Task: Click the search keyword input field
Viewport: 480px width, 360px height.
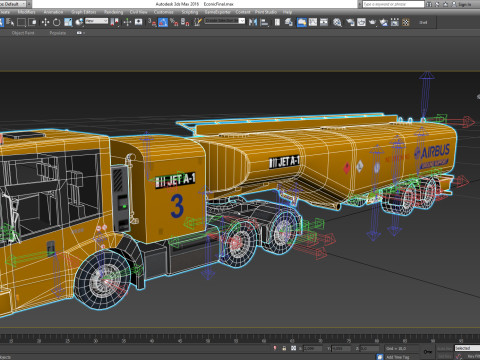Action: coord(393,4)
